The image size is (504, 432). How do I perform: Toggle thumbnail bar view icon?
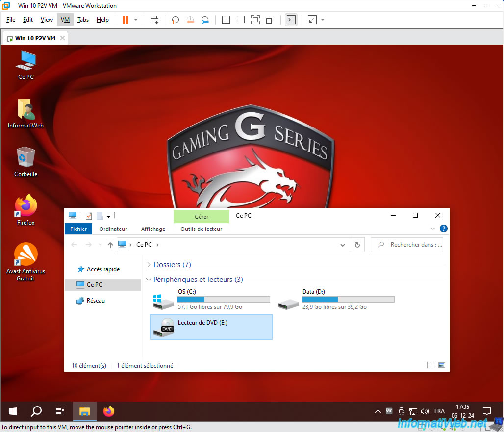point(240,20)
